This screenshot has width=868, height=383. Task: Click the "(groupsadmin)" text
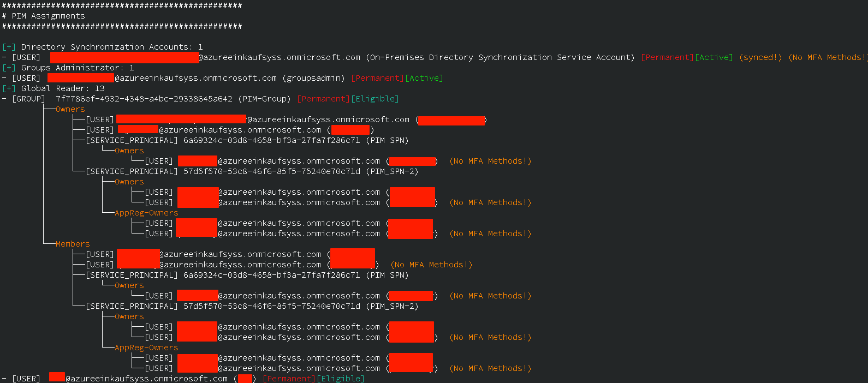pos(313,78)
